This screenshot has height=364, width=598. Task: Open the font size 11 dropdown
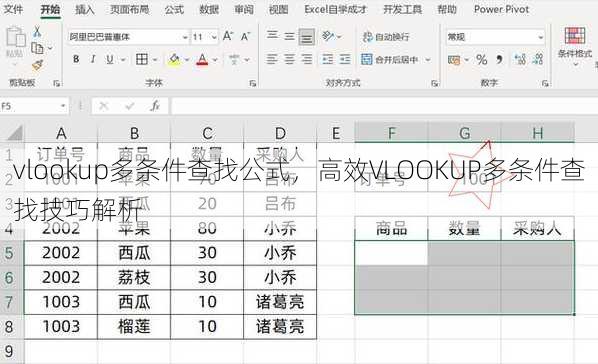tap(214, 37)
